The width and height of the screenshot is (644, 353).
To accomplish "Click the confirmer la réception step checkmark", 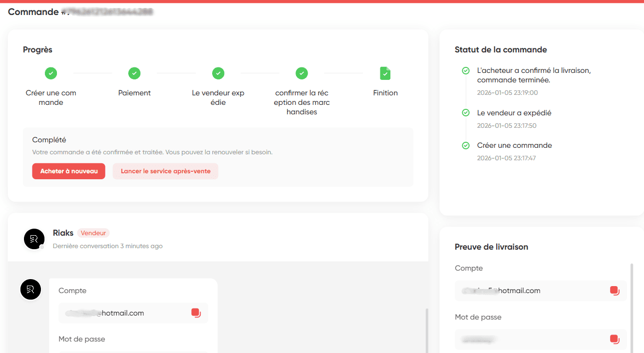I will click(x=302, y=73).
